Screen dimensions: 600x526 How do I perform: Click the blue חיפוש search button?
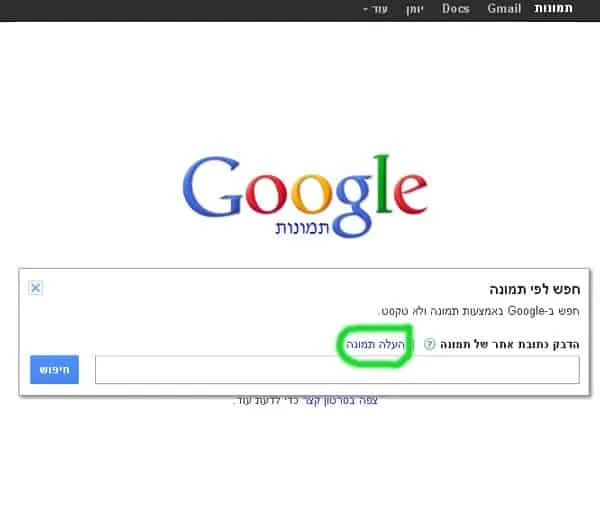click(x=54, y=370)
